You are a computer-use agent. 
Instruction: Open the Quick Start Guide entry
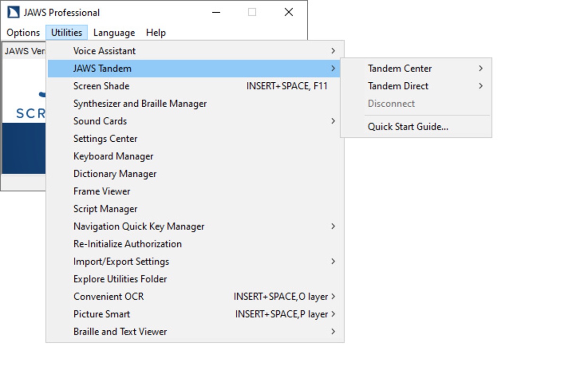point(408,127)
